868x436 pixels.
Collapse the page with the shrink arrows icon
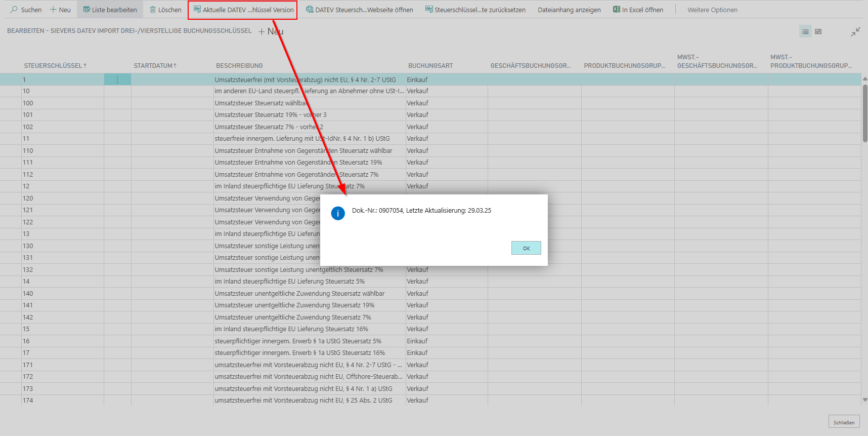click(855, 32)
